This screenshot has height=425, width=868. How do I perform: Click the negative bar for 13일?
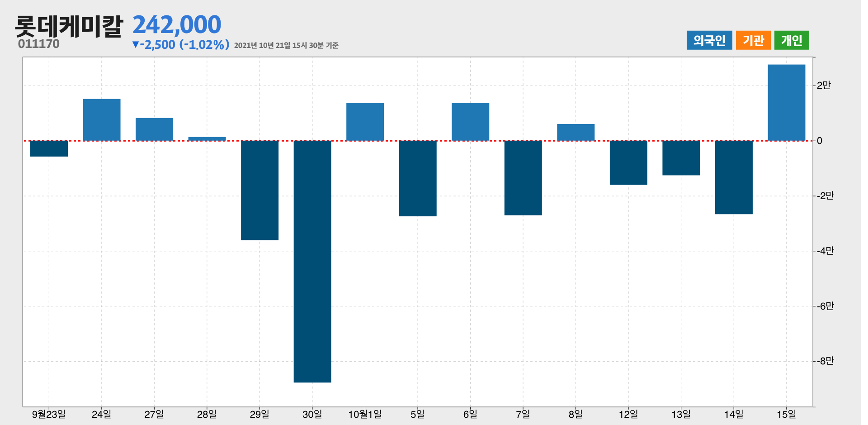681,158
